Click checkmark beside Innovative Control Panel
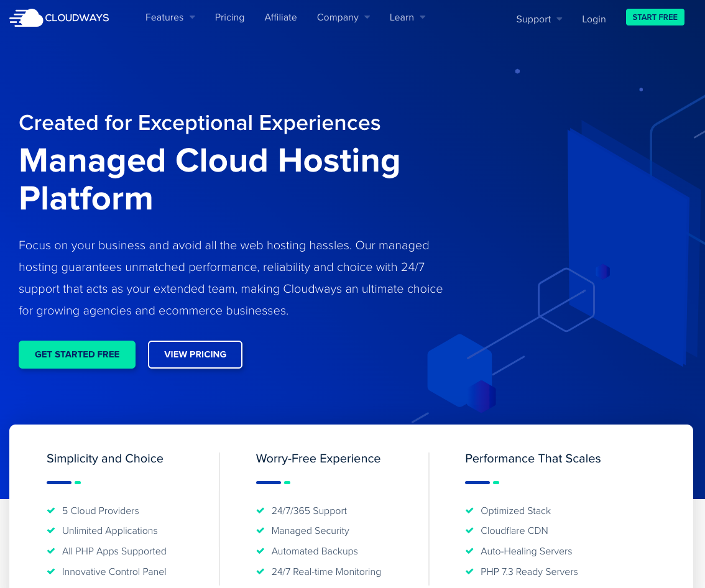 51,571
